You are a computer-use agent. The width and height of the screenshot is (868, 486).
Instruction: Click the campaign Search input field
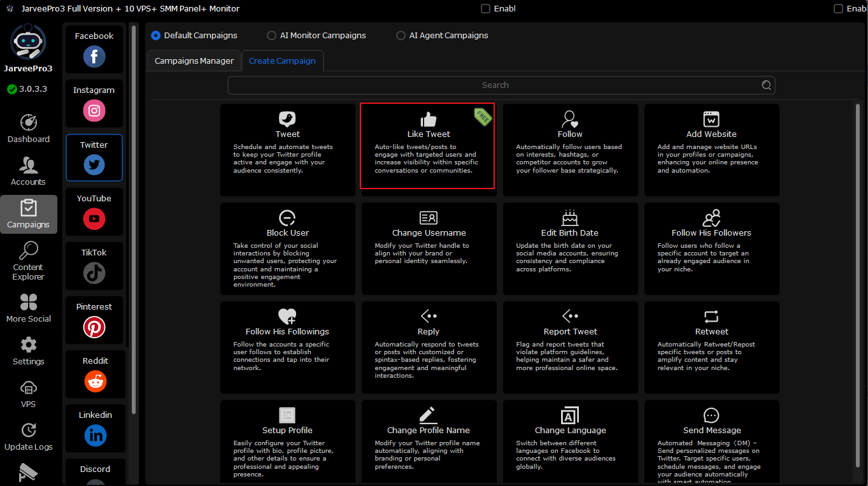[494, 85]
